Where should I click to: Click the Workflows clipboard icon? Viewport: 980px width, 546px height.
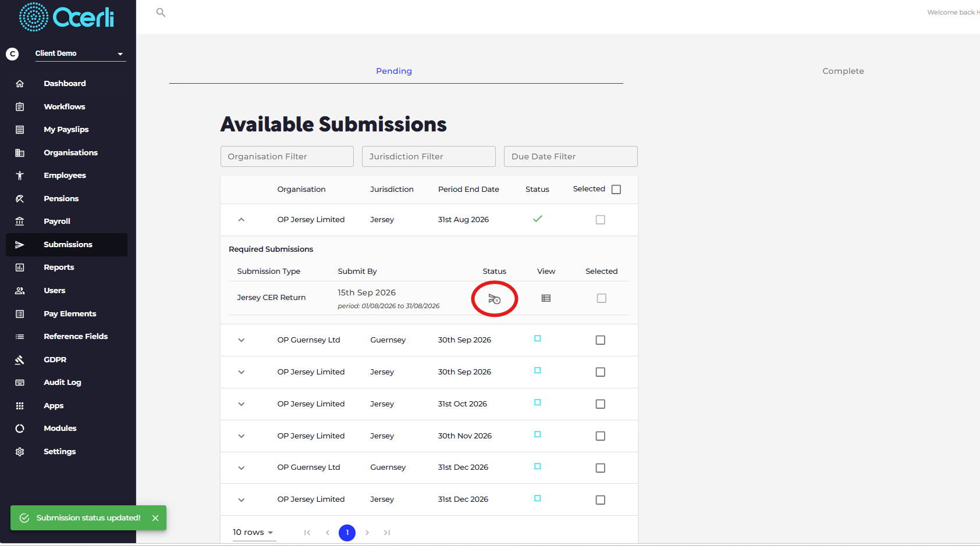tap(20, 106)
